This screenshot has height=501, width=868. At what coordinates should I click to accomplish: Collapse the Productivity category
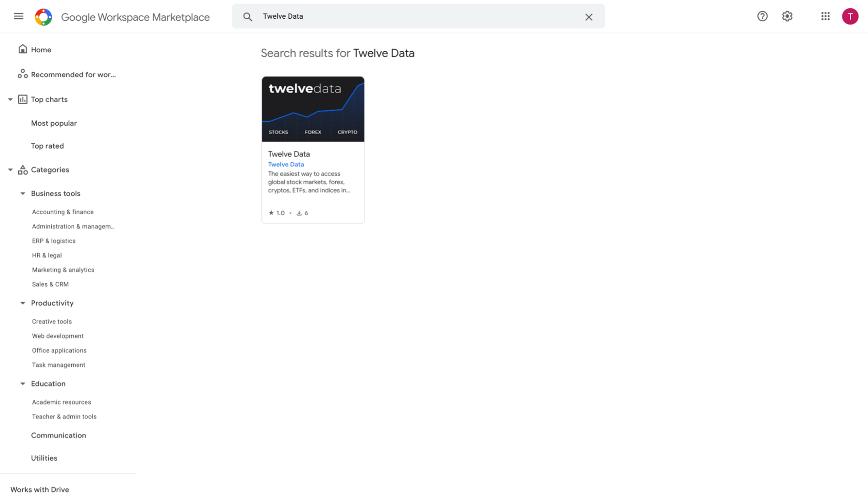(x=23, y=303)
